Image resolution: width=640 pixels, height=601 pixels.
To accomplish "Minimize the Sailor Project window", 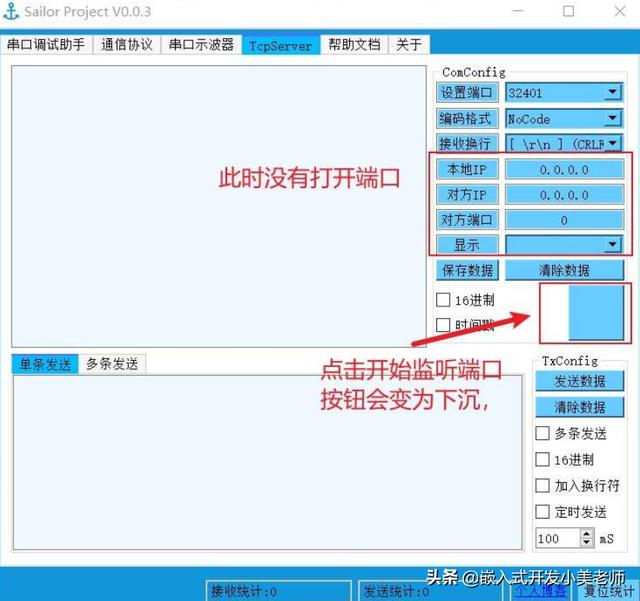I will click(x=518, y=11).
